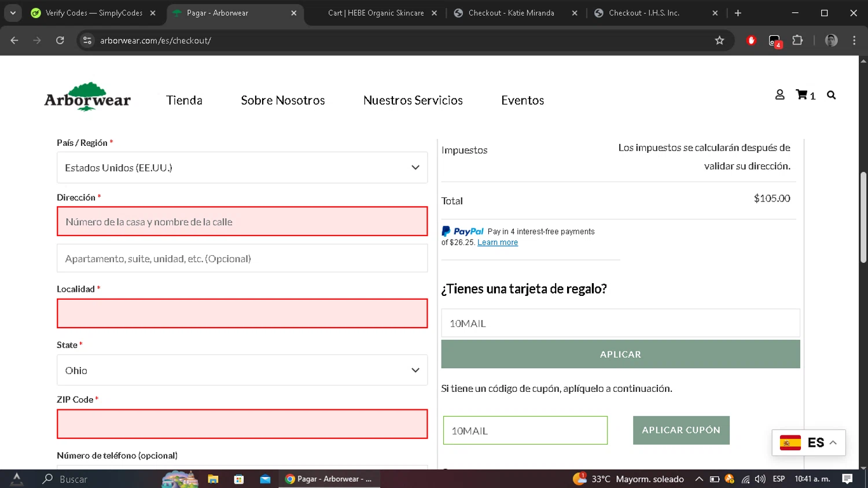Image resolution: width=868 pixels, height=488 pixels.
Task: Show hidden system tray icons
Action: coord(699,479)
